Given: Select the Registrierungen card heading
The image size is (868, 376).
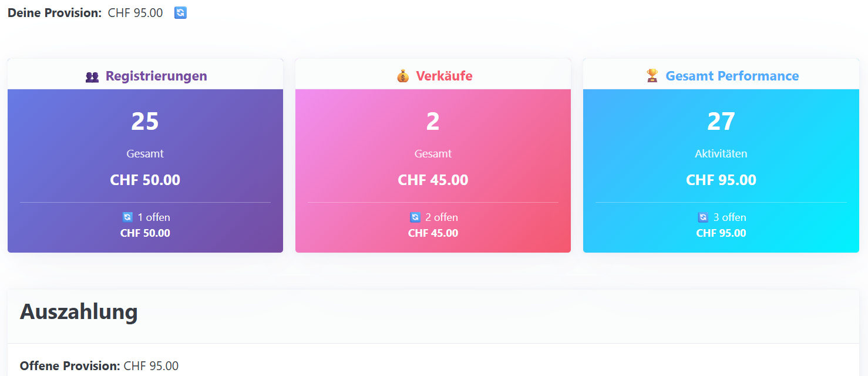Looking at the screenshot, I should (x=156, y=76).
